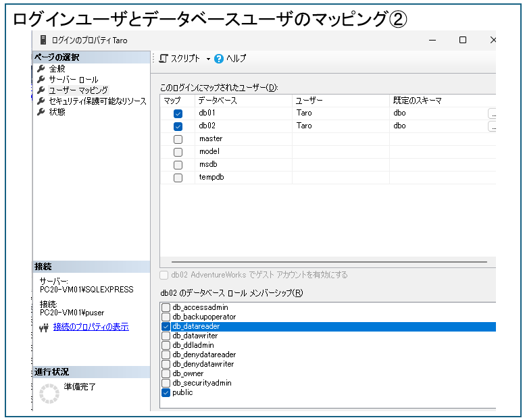Select the db01 database name cell

[x=243, y=113]
